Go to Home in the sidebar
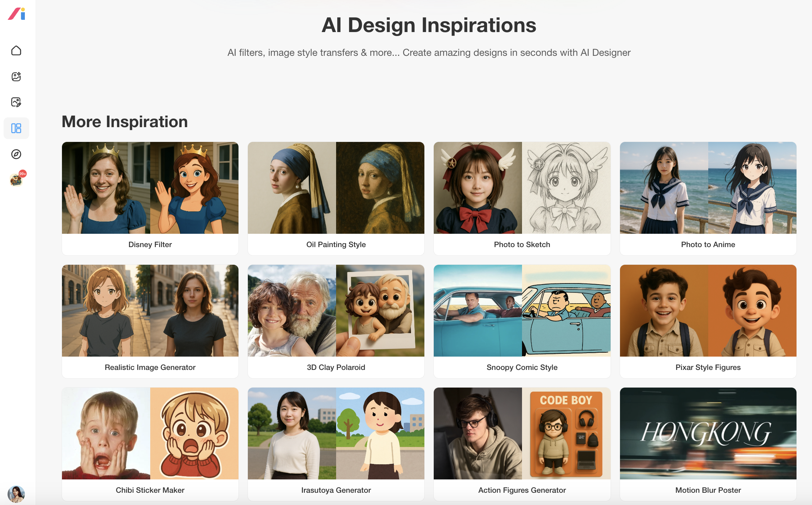812x505 pixels. (x=16, y=50)
